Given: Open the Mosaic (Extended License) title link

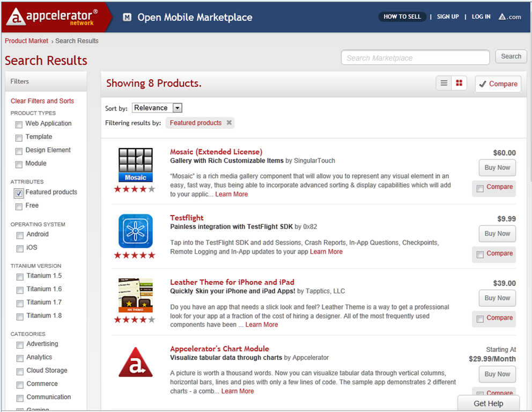Looking at the screenshot, I should tap(216, 152).
